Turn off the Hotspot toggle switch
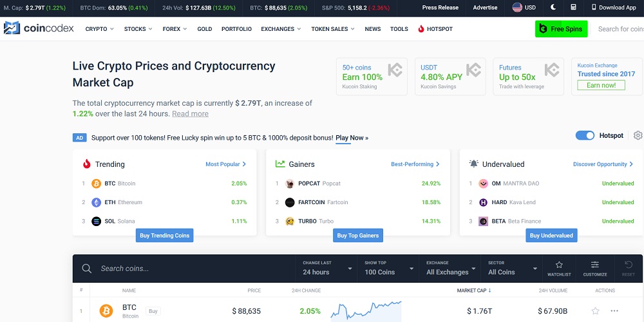The image size is (644, 322). (585, 135)
